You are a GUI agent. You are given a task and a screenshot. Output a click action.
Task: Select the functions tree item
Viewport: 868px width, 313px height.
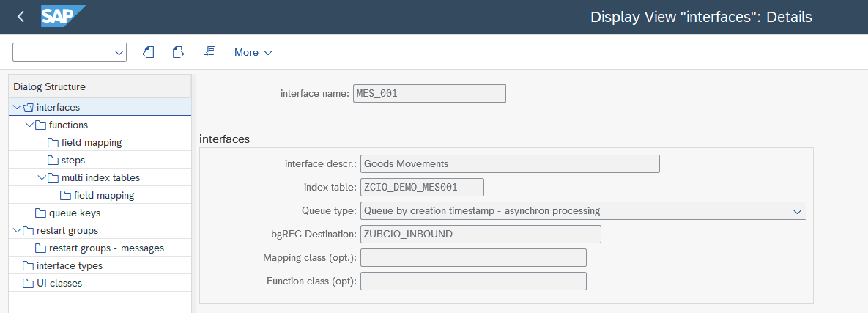(68, 125)
